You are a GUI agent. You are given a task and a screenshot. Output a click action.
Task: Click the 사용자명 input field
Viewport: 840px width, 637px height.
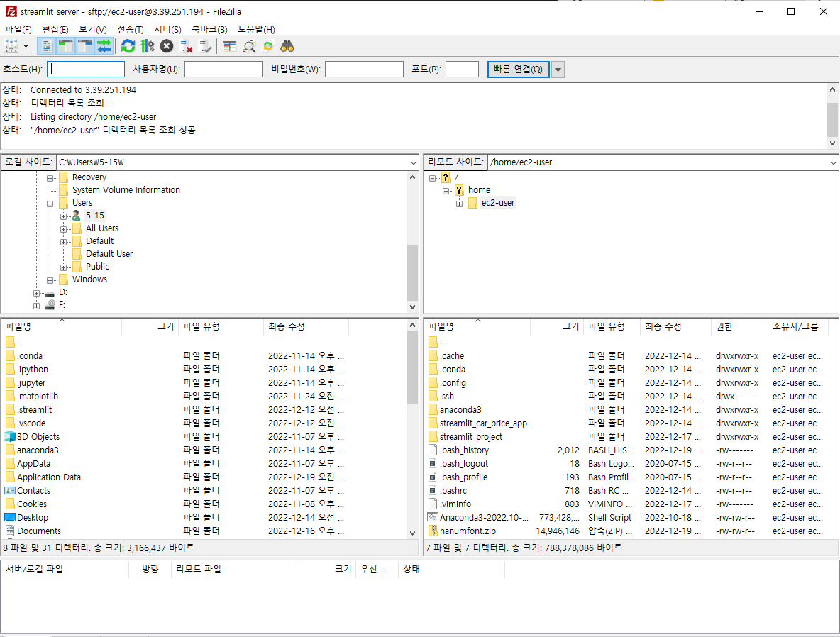point(224,69)
